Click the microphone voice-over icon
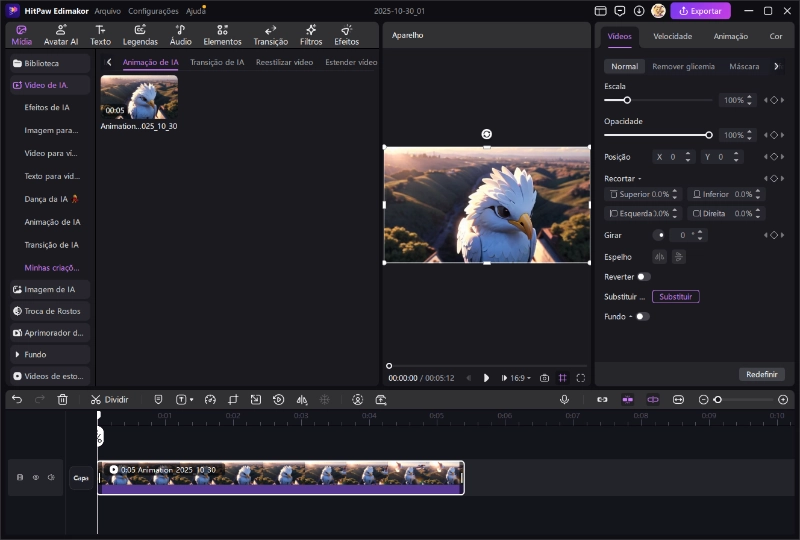 [564, 399]
